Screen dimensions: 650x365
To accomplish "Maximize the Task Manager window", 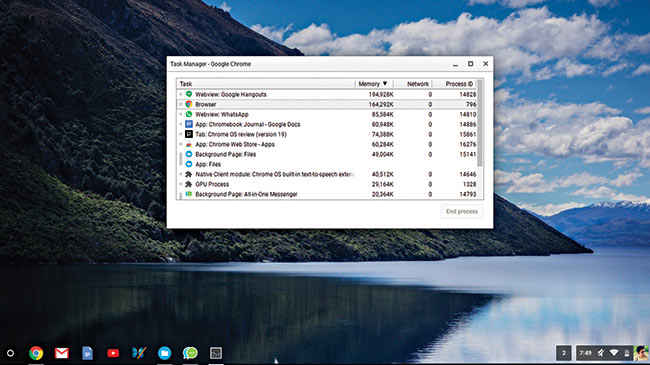I will click(x=471, y=64).
